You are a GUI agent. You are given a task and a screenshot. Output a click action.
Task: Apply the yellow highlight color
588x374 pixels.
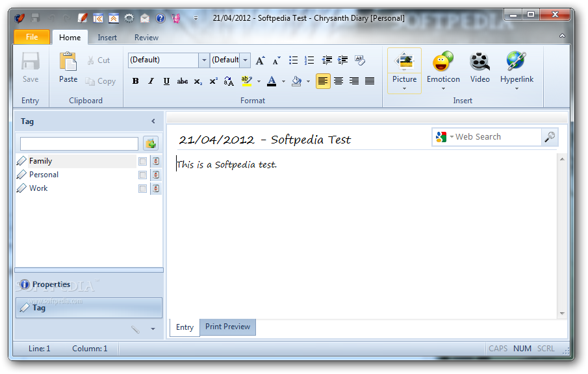(246, 81)
